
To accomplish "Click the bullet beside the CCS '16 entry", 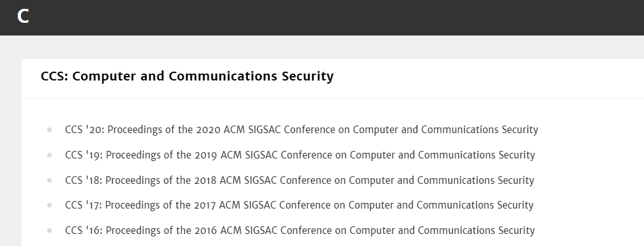I will coord(49,230).
